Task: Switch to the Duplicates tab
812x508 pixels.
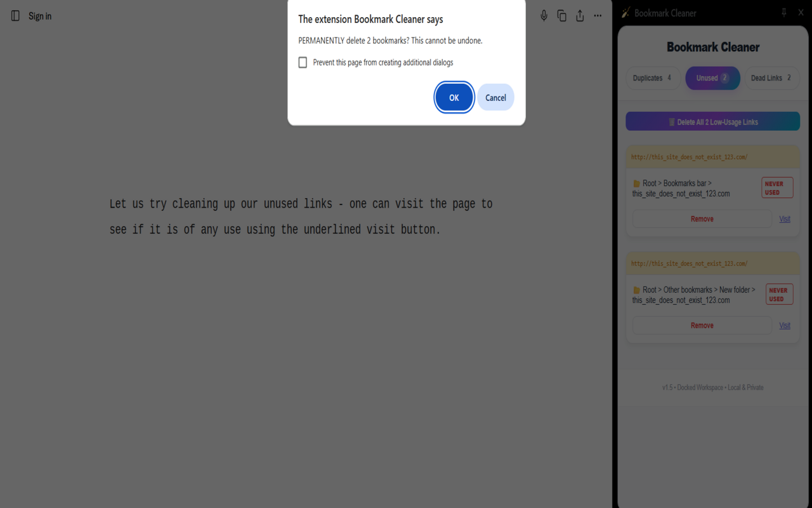Action: click(x=653, y=78)
